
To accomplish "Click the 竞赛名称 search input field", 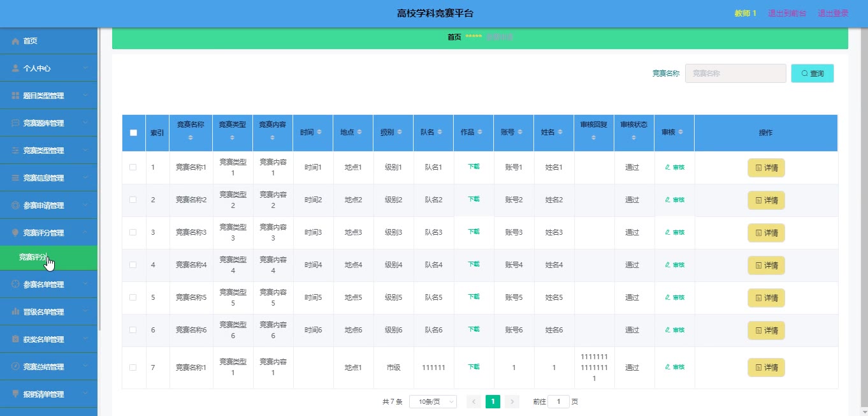I will pyautogui.click(x=735, y=73).
